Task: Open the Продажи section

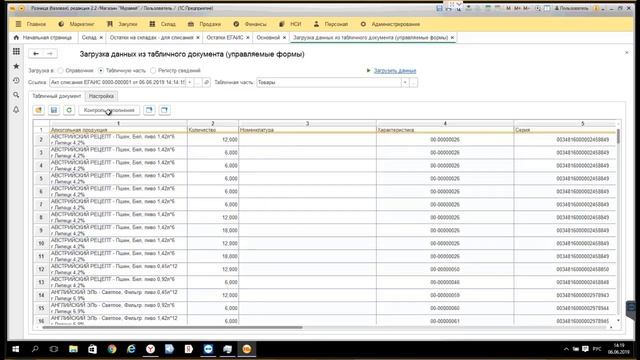Action: pos(204,24)
